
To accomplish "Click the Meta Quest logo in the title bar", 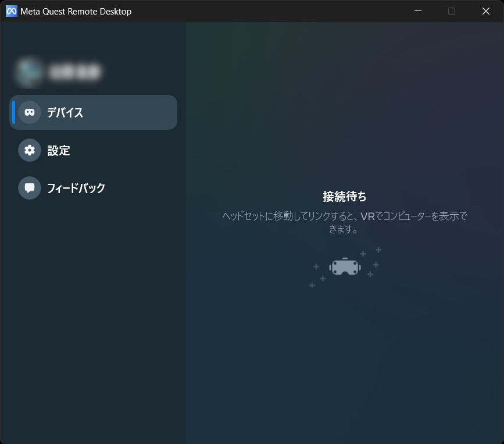I will click(x=10, y=11).
